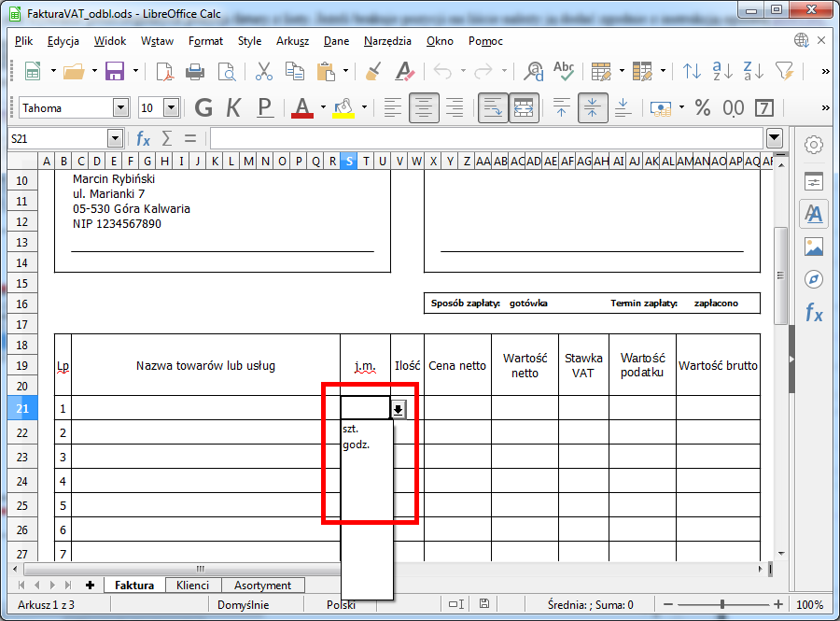Run the spelling check (Abc)
This screenshot has height=621, width=840.
pyautogui.click(x=564, y=71)
